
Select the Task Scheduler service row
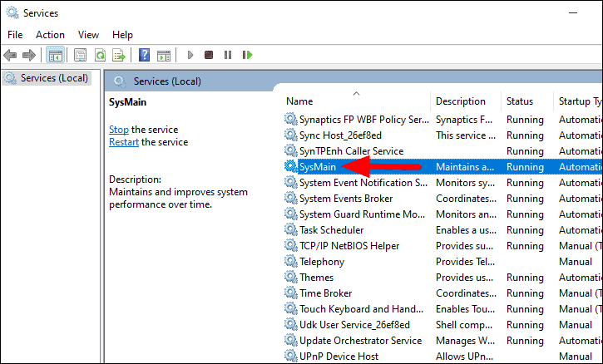[443, 230]
